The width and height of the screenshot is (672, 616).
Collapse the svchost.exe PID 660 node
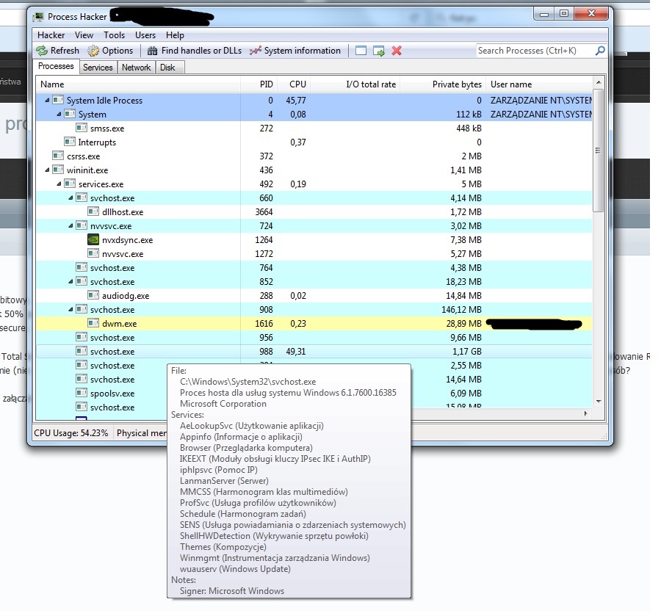(71, 198)
